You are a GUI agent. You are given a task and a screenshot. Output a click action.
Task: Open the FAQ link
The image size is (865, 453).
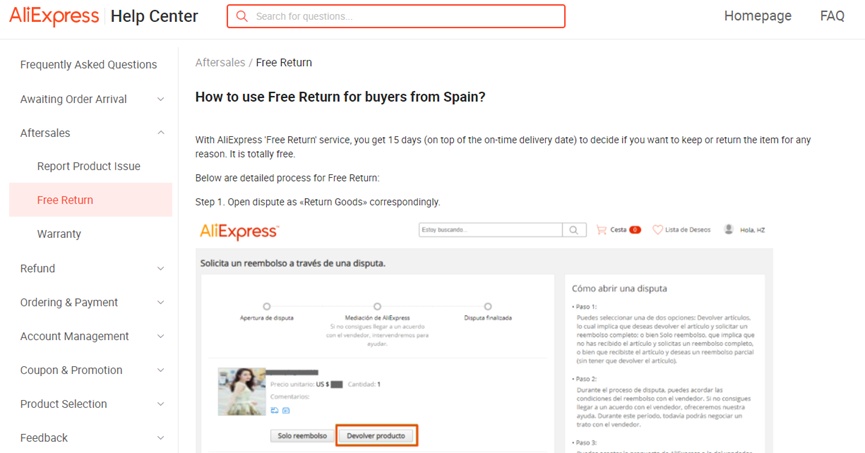coord(832,16)
